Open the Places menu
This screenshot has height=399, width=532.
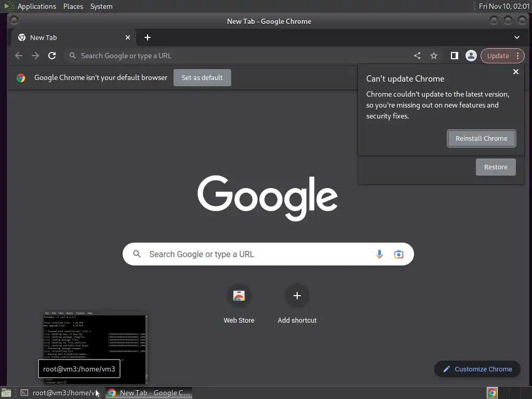click(73, 6)
